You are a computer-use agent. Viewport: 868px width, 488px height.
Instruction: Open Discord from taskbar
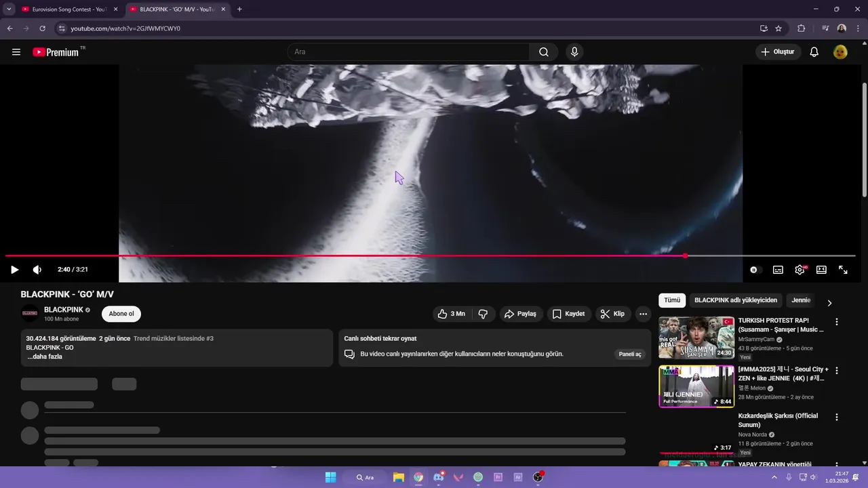point(439,477)
